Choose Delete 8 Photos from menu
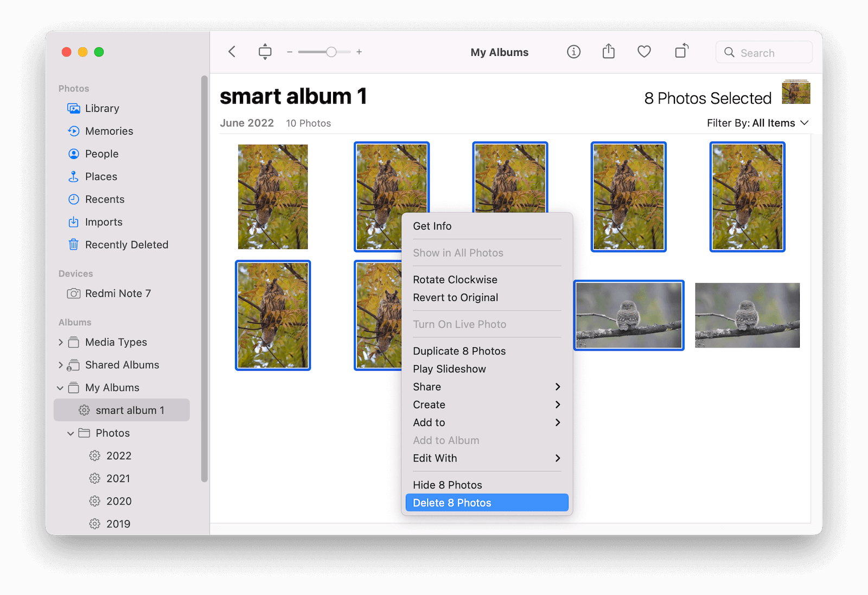This screenshot has width=868, height=595. tap(487, 503)
